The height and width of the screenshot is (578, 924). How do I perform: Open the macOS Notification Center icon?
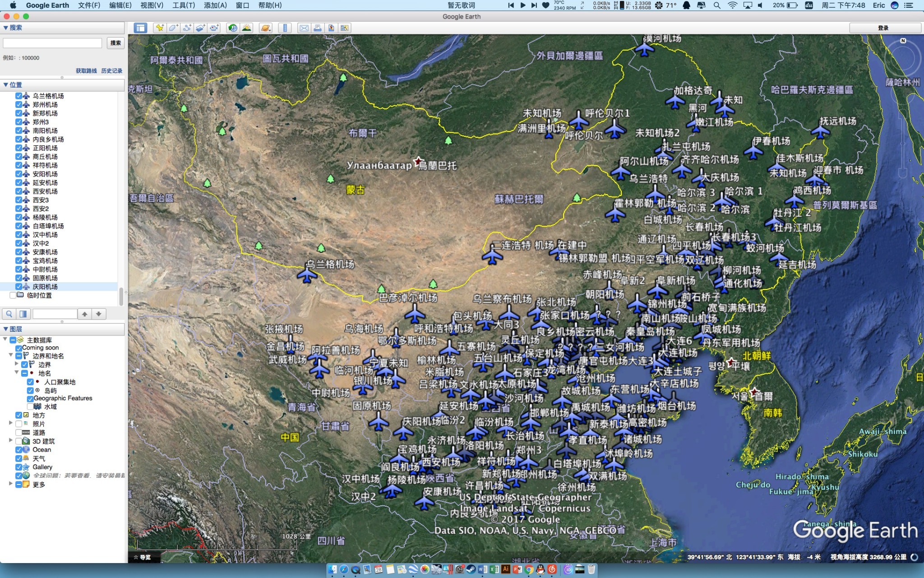[x=909, y=5]
